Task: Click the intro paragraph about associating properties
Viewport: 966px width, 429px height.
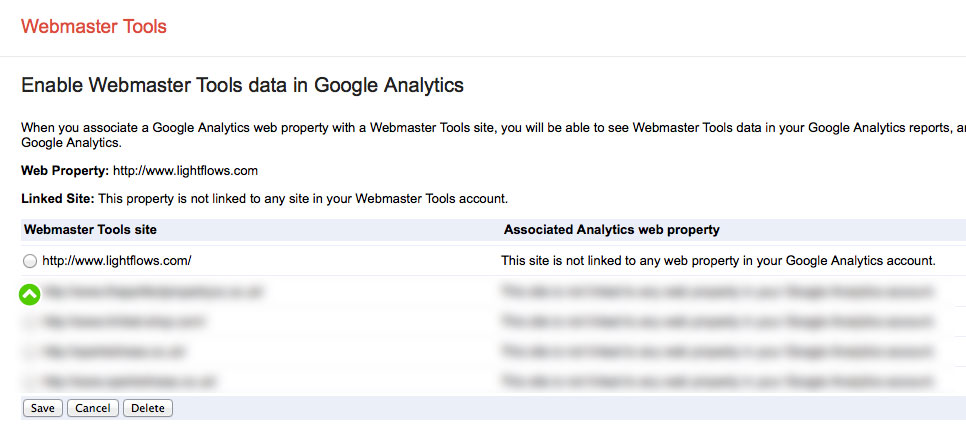Action: pyautogui.click(x=493, y=135)
